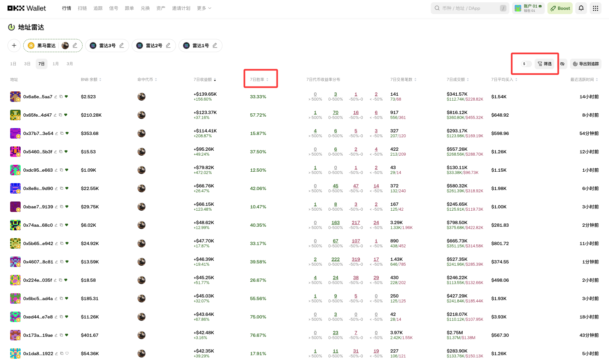Favorite address 0x1da8...1922 via heart icon

(67, 354)
